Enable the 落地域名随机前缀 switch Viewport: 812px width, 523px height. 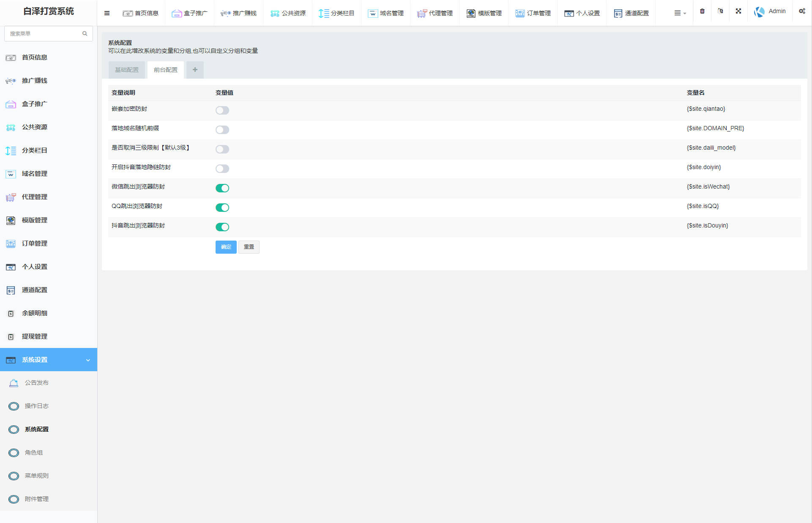pos(222,130)
